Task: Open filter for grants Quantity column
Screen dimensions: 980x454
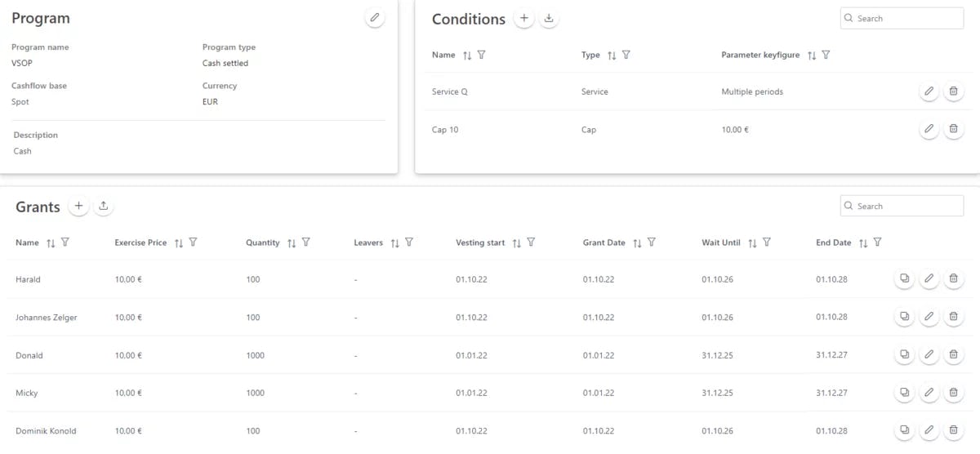Action: (x=306, y=243)
